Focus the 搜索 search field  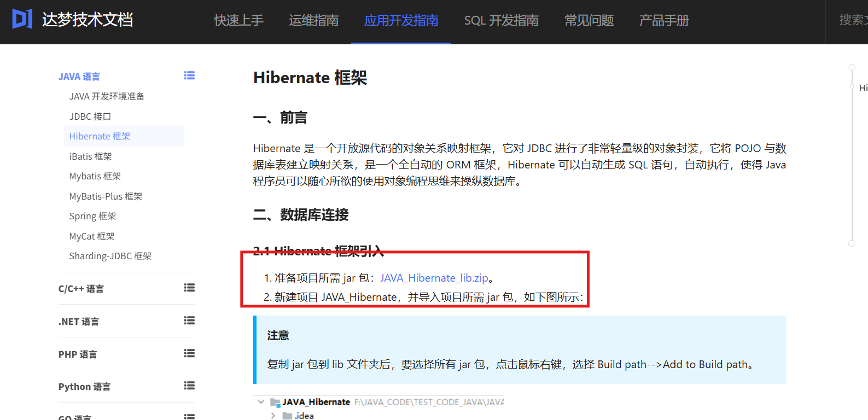pos(852,20)
